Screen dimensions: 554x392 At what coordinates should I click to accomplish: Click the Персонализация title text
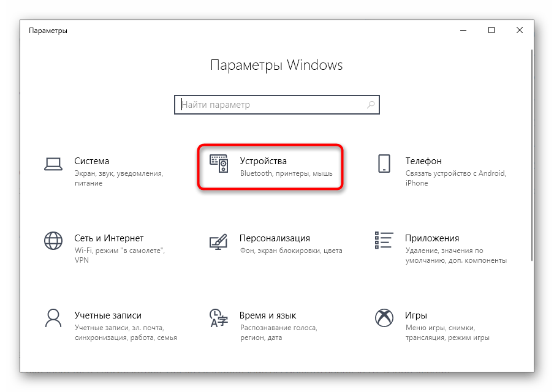coord(275,238)
